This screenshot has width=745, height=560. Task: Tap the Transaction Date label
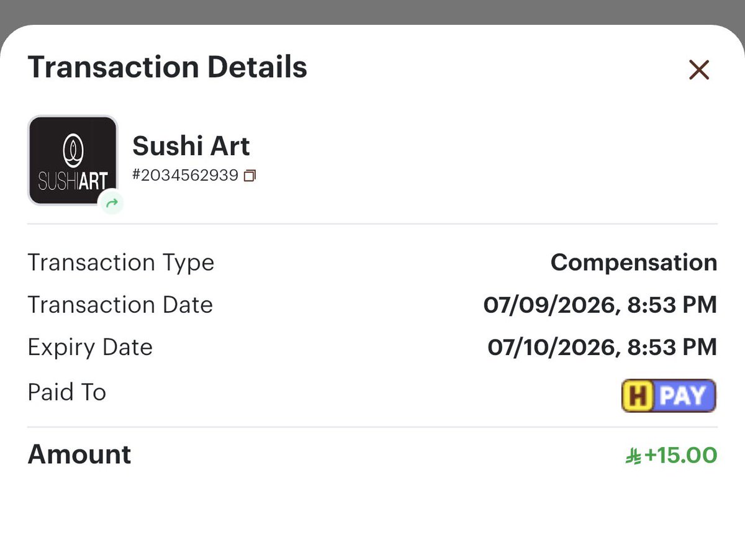(x=120, y=305)
